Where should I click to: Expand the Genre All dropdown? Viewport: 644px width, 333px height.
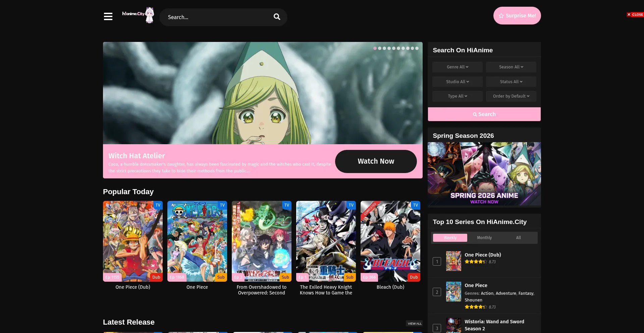(x=457, y=67)
